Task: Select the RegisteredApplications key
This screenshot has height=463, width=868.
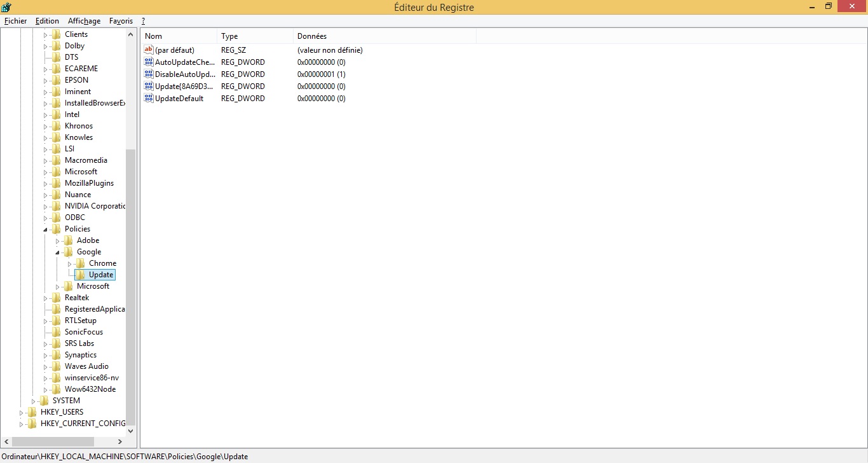Action: (x=95, y=309)
